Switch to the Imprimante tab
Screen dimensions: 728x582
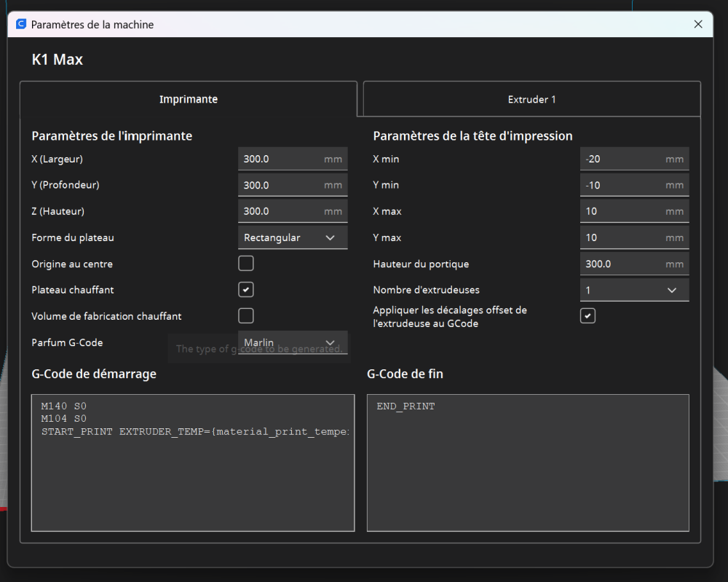pyautogui.click(x=189, y=99)
